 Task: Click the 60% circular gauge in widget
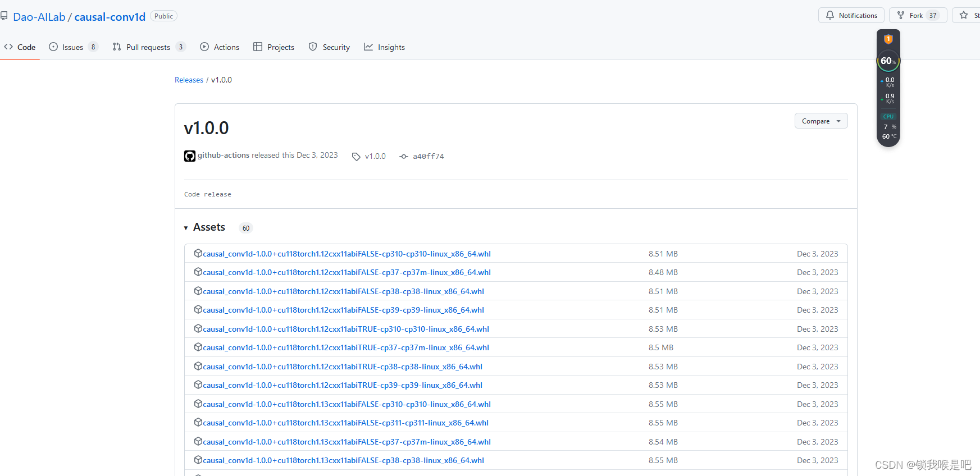888,61
